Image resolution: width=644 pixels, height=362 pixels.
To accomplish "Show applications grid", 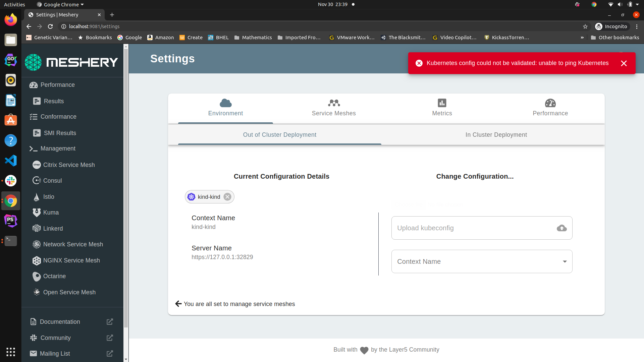I will click(x=11, y=352).
